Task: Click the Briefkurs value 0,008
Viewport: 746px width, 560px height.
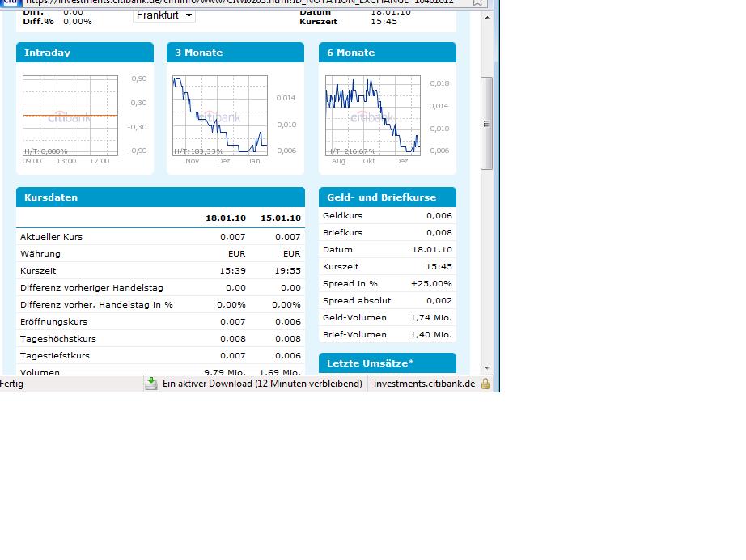Action: point(439,233)
